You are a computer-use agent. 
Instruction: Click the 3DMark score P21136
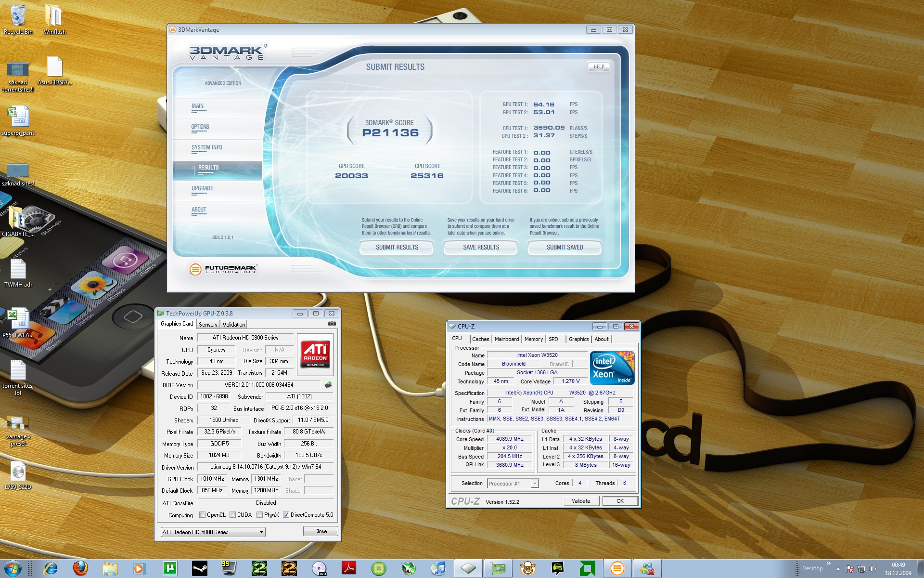(x=390, y=133)
